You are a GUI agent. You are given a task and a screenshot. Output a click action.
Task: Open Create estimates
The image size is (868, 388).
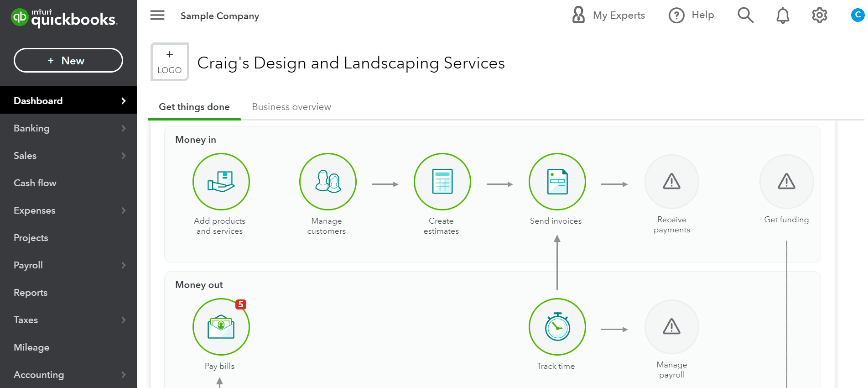442,181
